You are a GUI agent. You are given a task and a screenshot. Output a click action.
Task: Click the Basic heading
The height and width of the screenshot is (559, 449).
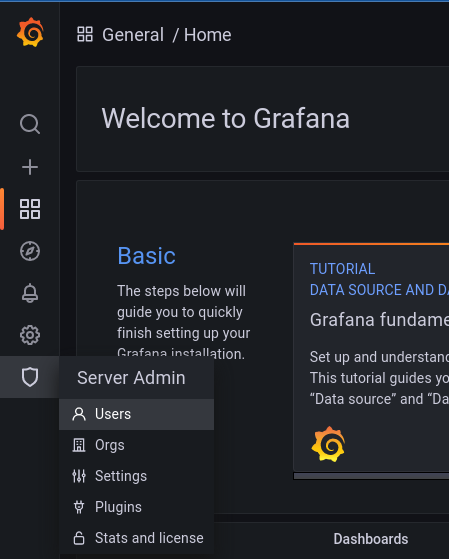[147, 256]
